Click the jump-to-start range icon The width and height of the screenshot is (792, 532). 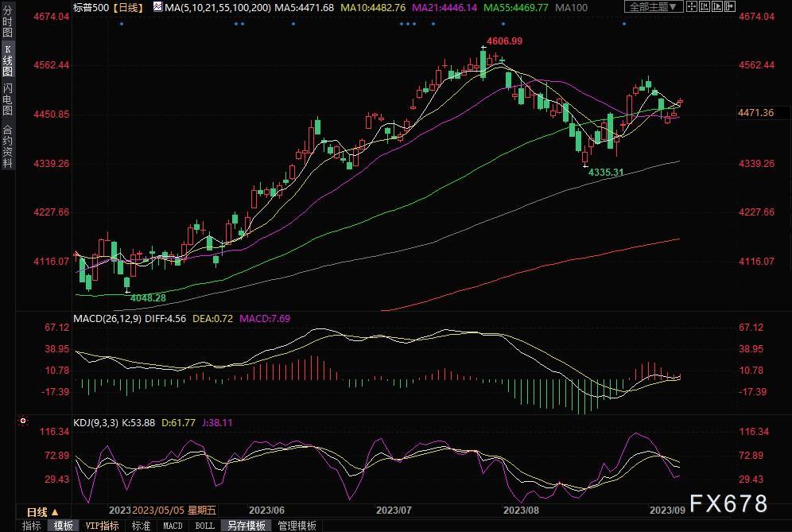(704, 6)
